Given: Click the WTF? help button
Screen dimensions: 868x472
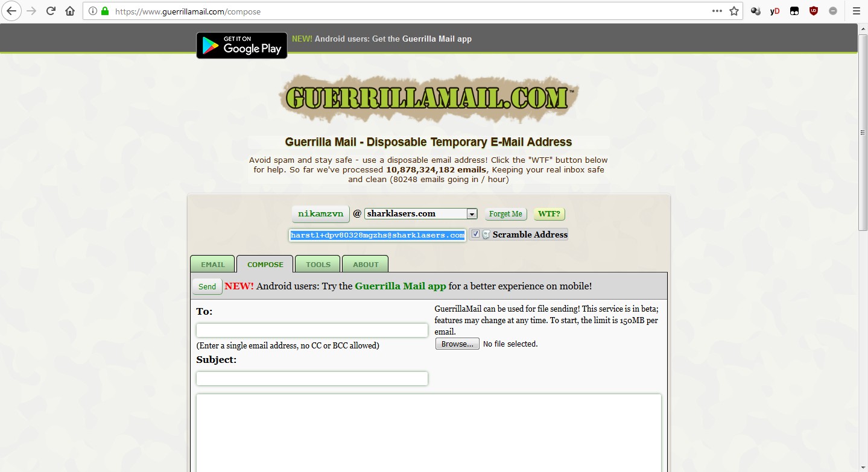Looking at the screenshot, I should (548, 213).
